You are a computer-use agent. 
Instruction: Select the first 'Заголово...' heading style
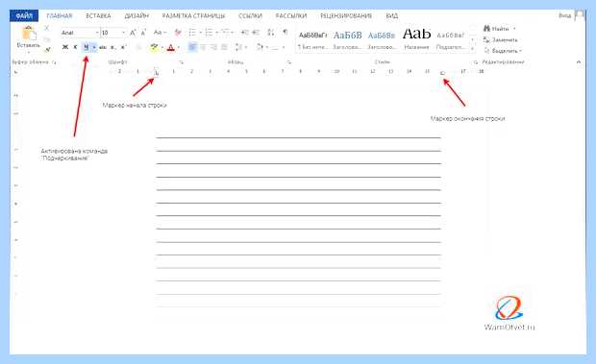tap(347, 40)
